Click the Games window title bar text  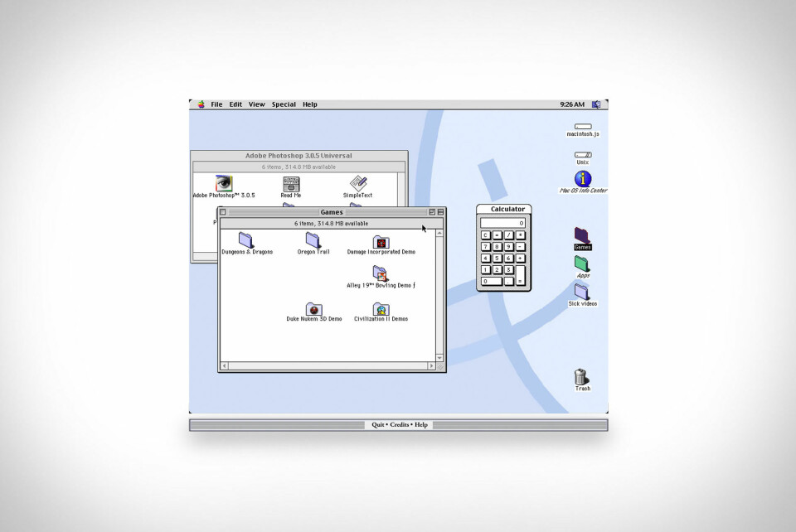pyautogui.click(x=332, y=212)
